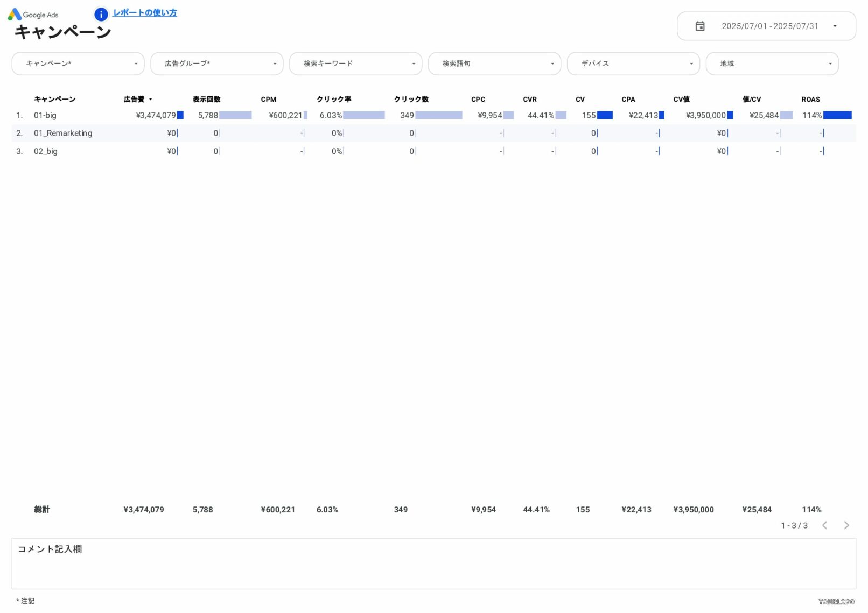Click the sort arrow beside 広告費 header

click(151, 100)
